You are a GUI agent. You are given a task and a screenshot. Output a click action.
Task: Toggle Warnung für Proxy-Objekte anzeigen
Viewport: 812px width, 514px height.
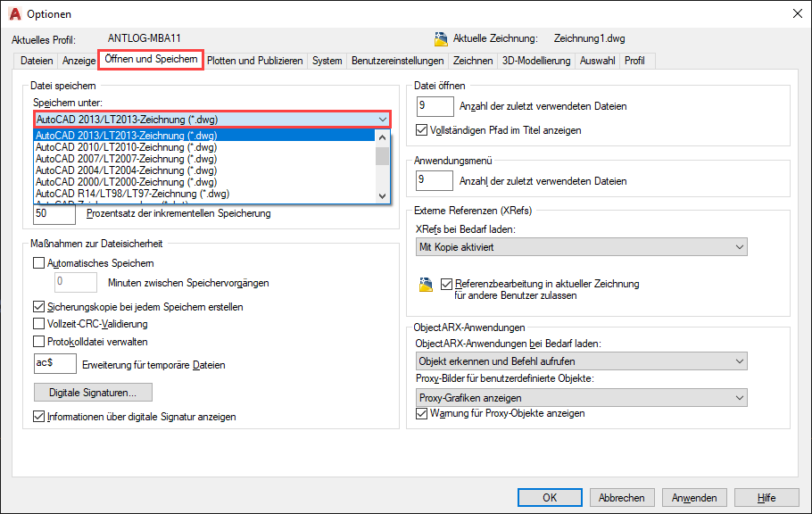pos(422,413)
